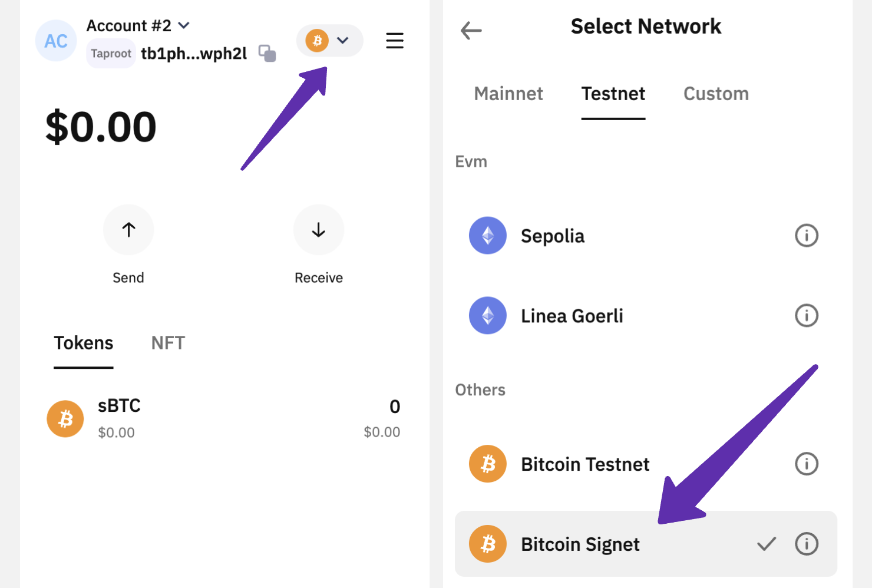
Task: Switch to the Custom tab
Action: tap(716, 94)
